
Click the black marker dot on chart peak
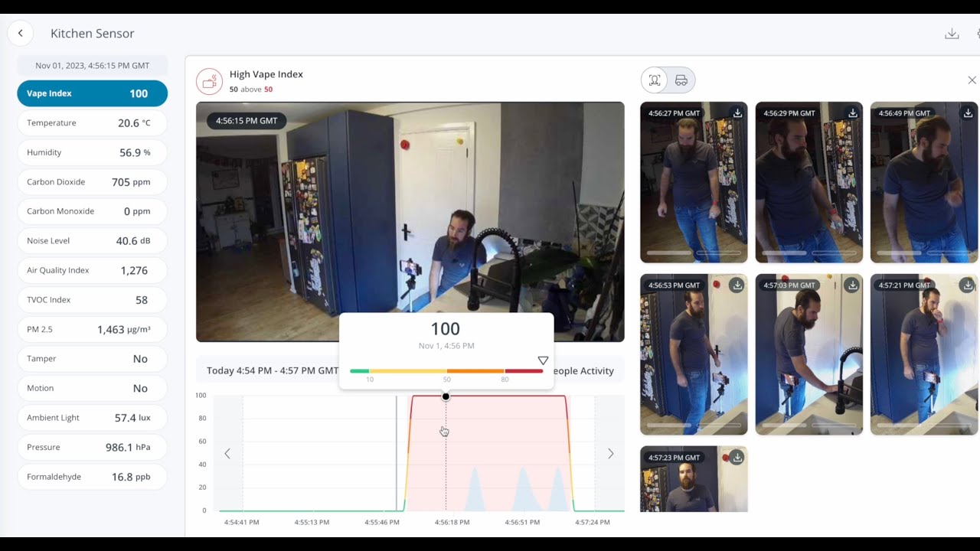tap(446, 396)
